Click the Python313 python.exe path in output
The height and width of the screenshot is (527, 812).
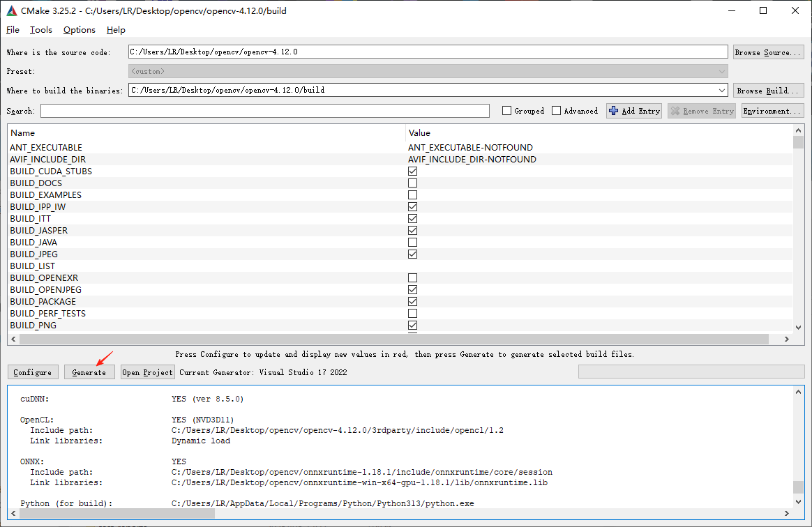click(322, 503)
